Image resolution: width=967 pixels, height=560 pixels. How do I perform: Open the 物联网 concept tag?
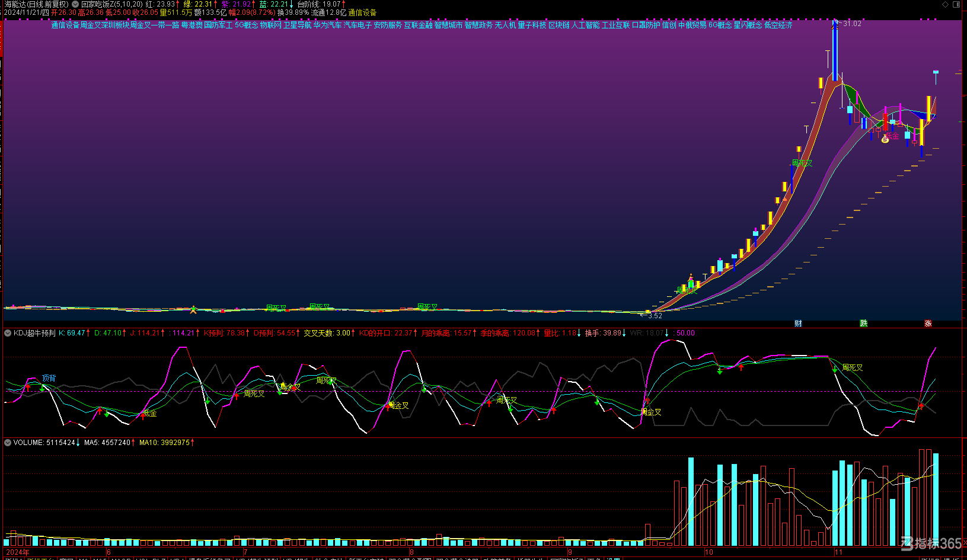(270, 25)
